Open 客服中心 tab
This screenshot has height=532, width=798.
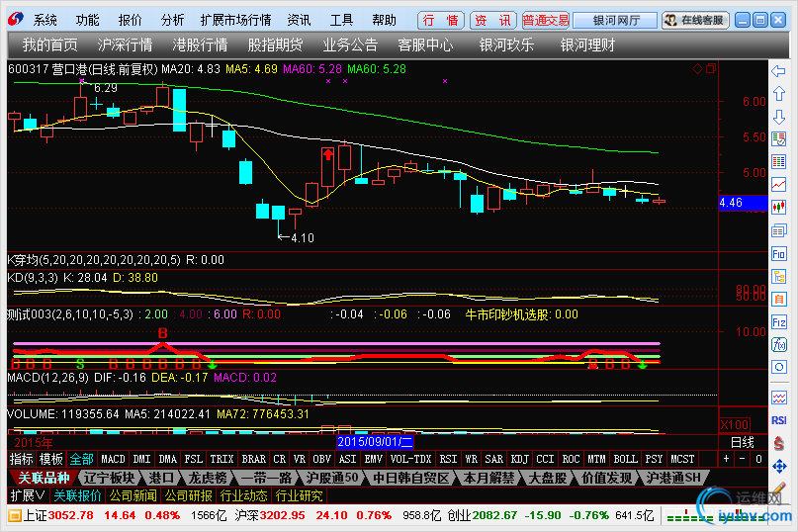(425, 44)
